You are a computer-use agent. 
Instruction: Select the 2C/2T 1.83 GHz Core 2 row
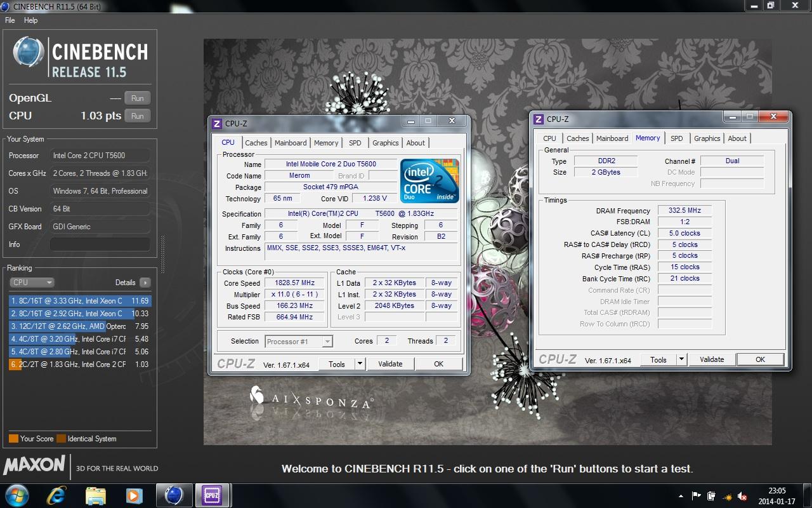coord(80,364)
